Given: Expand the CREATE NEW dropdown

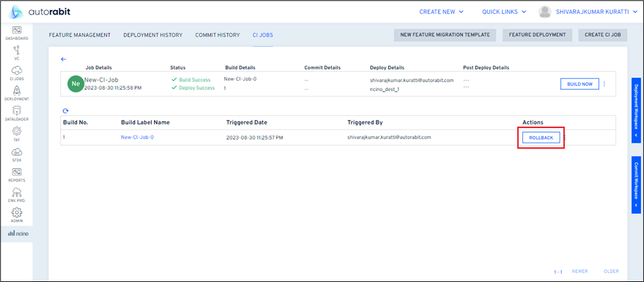Looking at the screenshot, I should click(451, 11).
